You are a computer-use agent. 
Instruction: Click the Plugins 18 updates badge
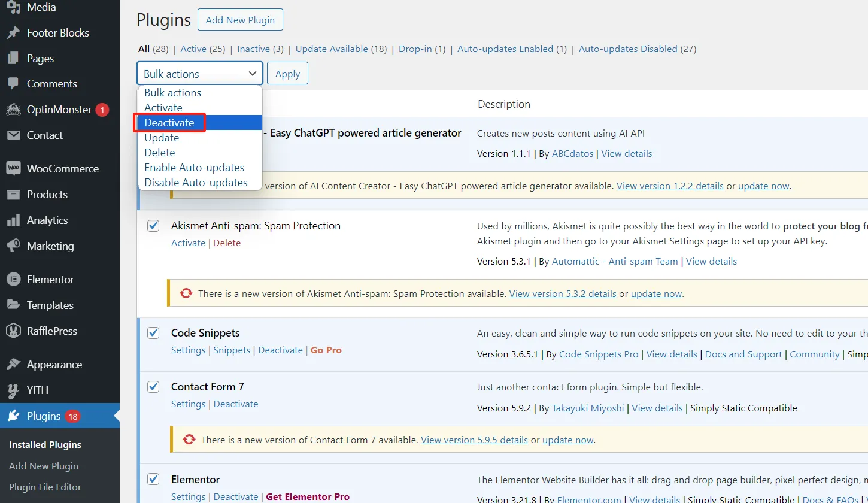click(x=73, y=416)
